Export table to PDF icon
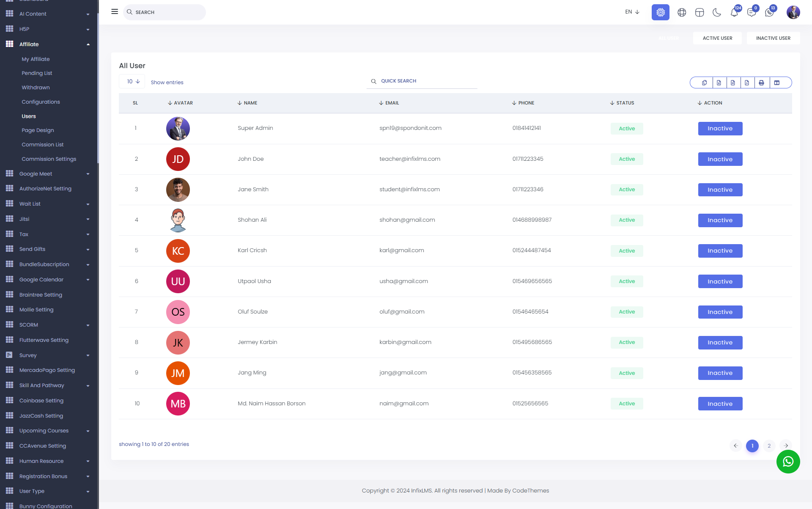 coord(747,83)
